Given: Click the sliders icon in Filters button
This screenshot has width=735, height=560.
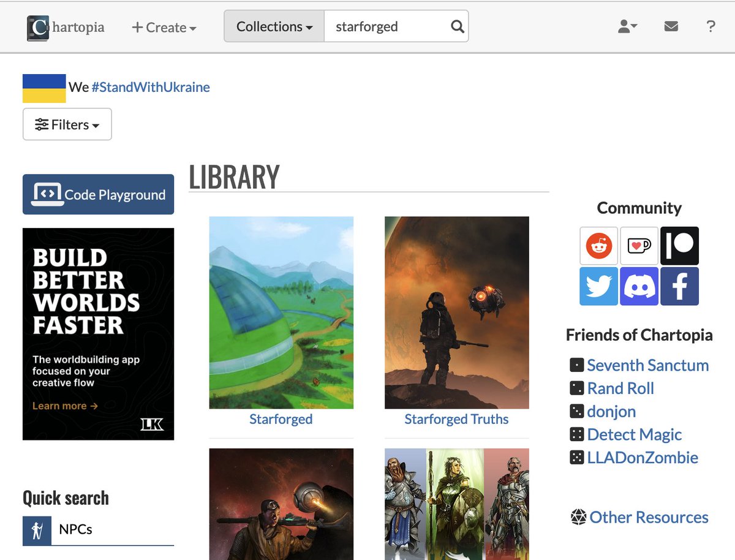Looking at the screenshot, I should [x=42, y=124].
